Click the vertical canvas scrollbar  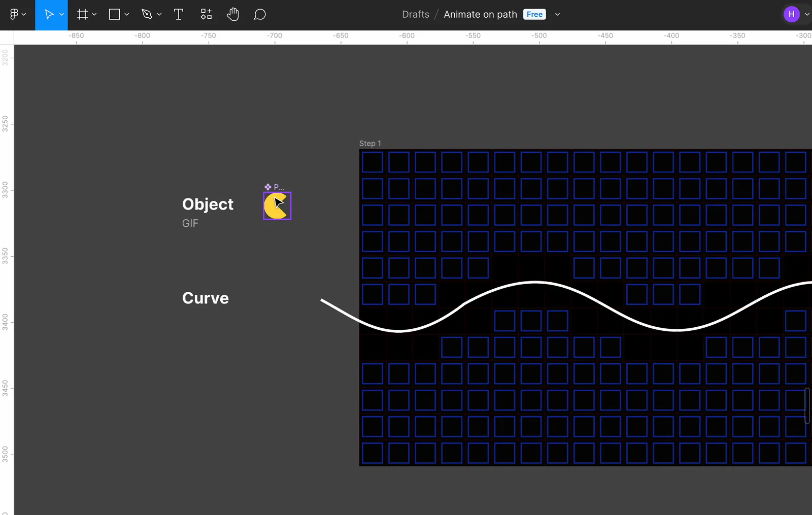pos(807,406)
